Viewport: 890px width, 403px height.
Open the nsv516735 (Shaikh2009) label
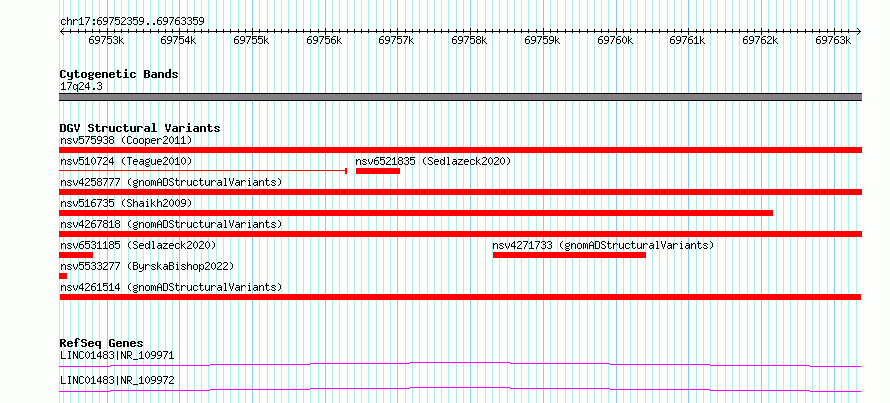126,203
